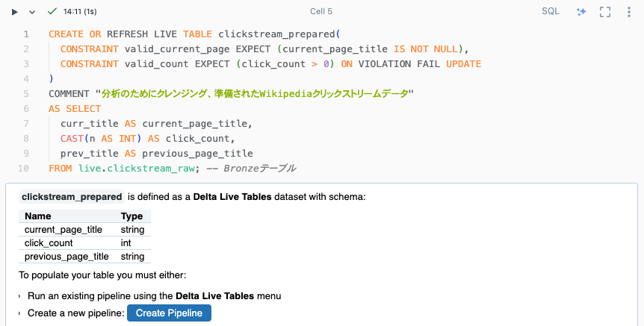
Task: Click ON VIOLATION FAIL UPDATE clause
Action: click(411, 64)
